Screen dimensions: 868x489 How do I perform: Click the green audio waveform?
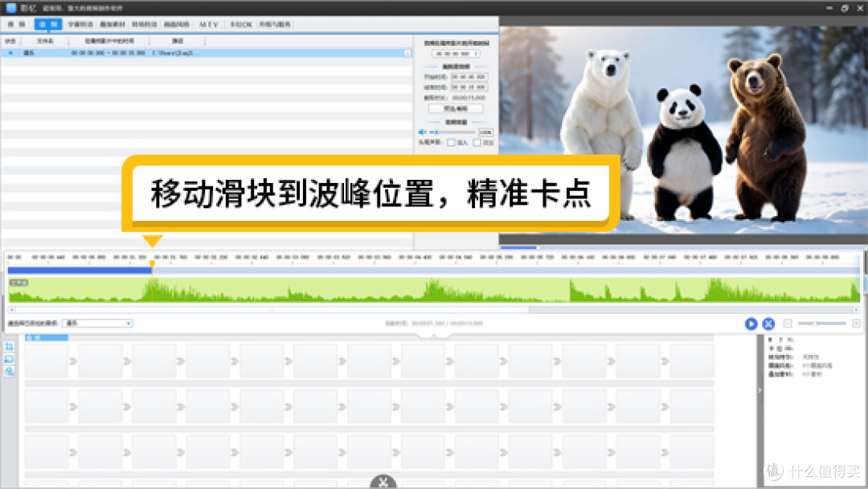click(433, 290)
